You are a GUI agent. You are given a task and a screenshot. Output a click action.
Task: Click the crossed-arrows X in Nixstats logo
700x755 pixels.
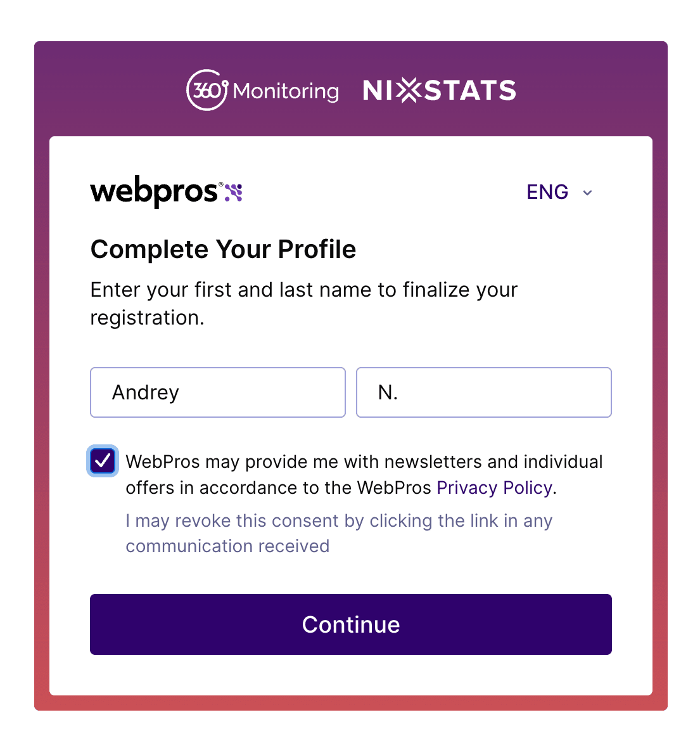(x=410, y=91)
